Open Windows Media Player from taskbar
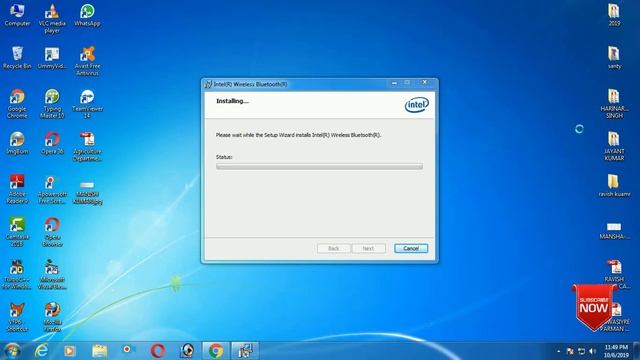This screenshot has width=640, height=360. [x=69, y=351]
